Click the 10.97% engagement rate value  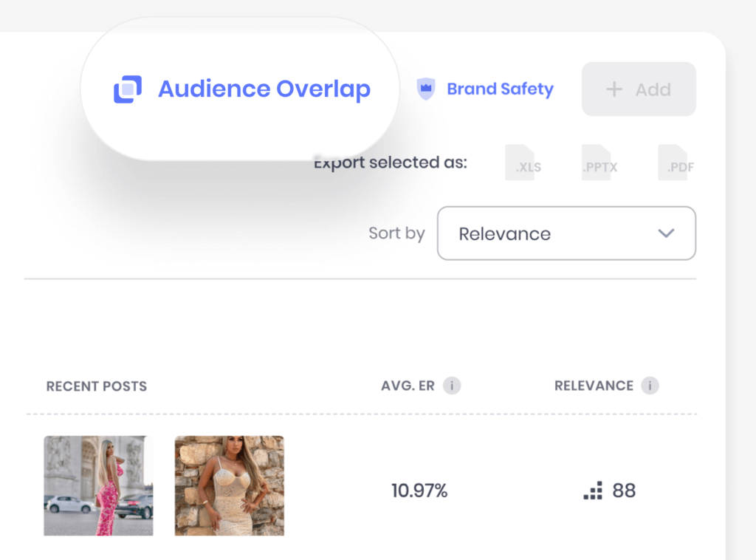[x=419, y=491]
